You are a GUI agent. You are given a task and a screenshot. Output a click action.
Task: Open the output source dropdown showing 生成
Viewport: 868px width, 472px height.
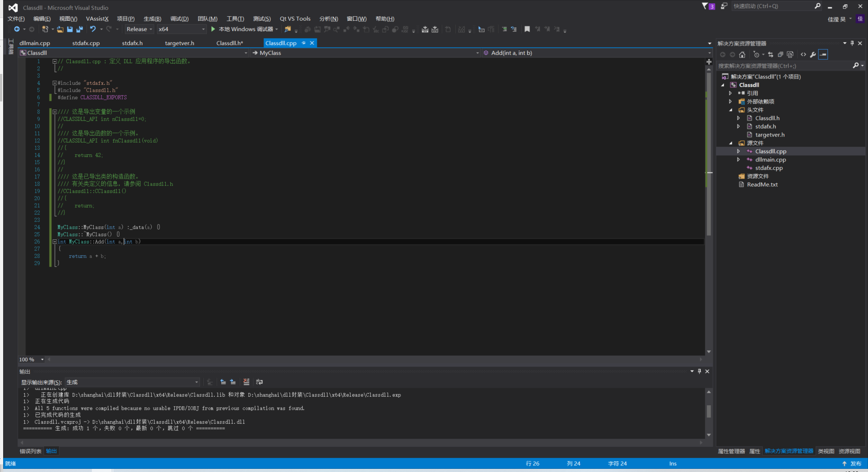[132, 382]
